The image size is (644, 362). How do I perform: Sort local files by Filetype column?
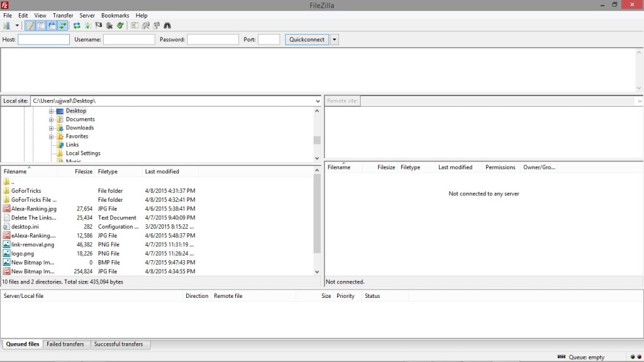pos(119,172)
